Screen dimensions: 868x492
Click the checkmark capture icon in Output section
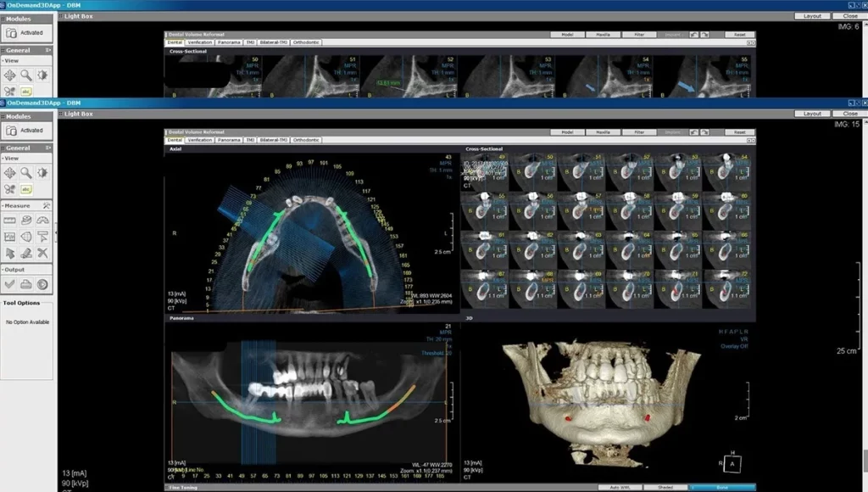click(10, 284)
